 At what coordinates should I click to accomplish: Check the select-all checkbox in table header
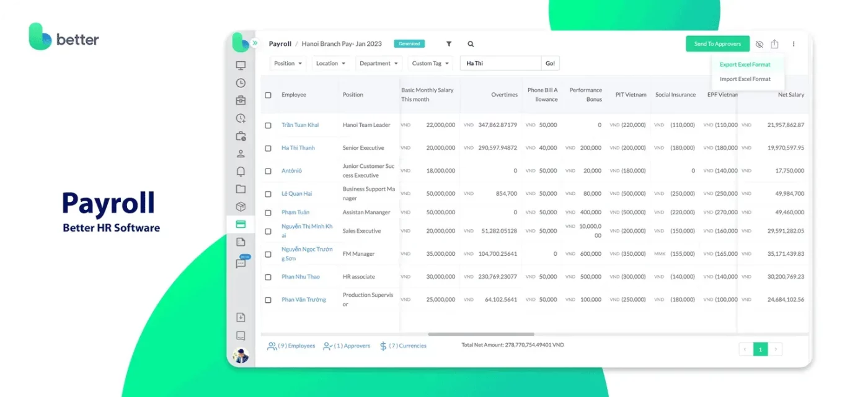pos(268,95)
